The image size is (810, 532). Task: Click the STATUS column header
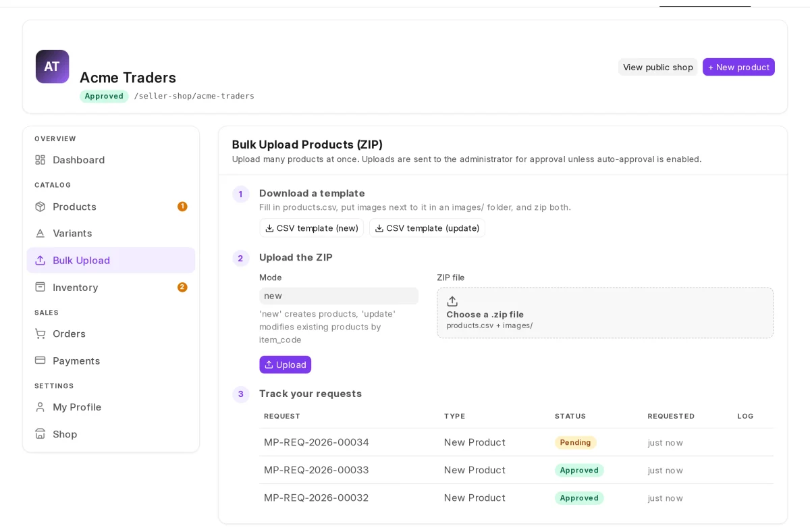[570, 416]
